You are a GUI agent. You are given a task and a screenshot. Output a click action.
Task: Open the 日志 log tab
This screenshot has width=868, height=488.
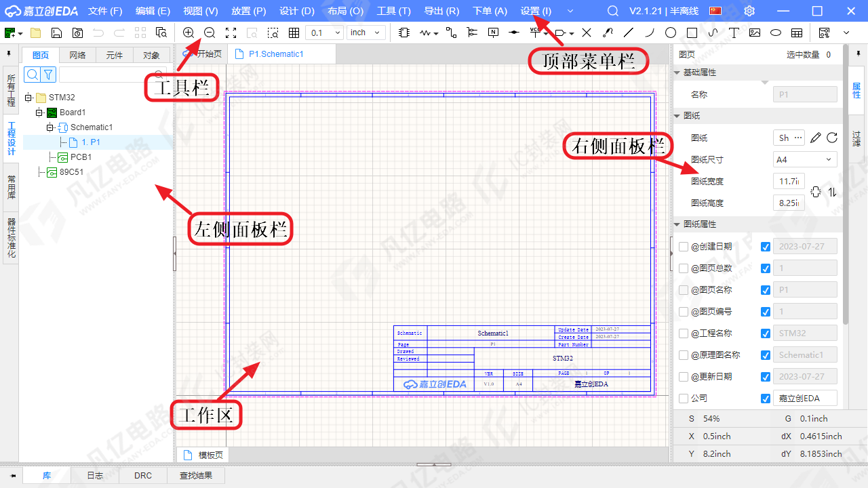pyautogui.click(x=95, y=476)
